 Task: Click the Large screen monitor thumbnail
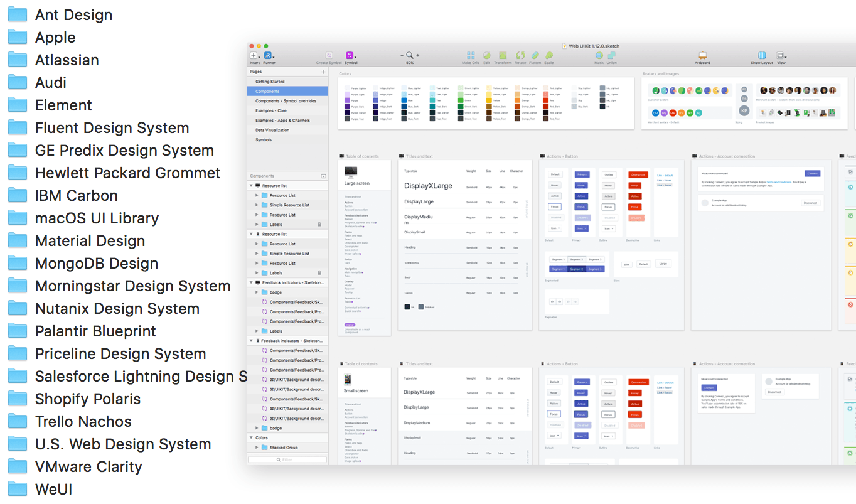pos(351,172)
